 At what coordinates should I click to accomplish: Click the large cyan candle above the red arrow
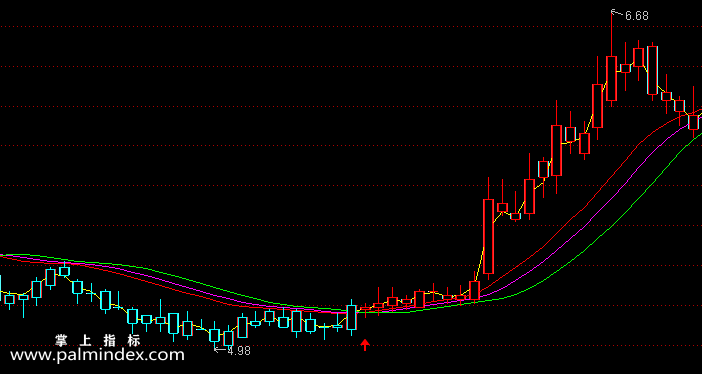tap(351, 318)
